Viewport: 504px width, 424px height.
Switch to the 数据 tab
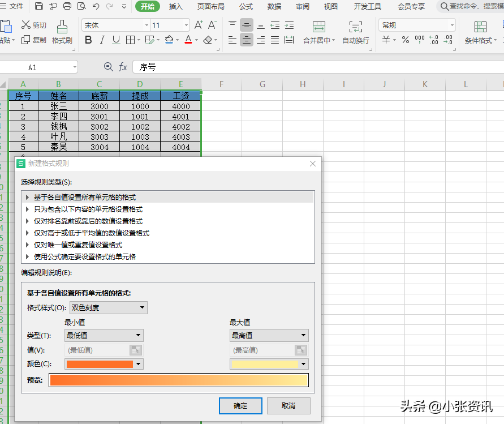274,6
